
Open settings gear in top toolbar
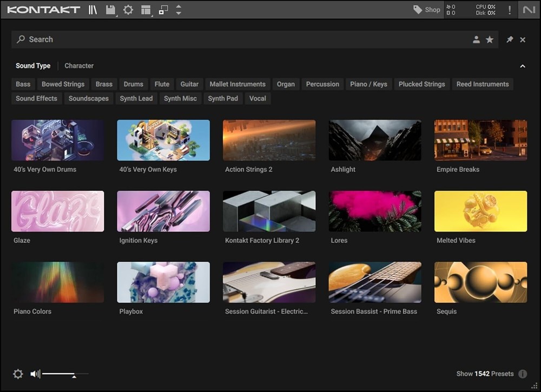[128, 10]
